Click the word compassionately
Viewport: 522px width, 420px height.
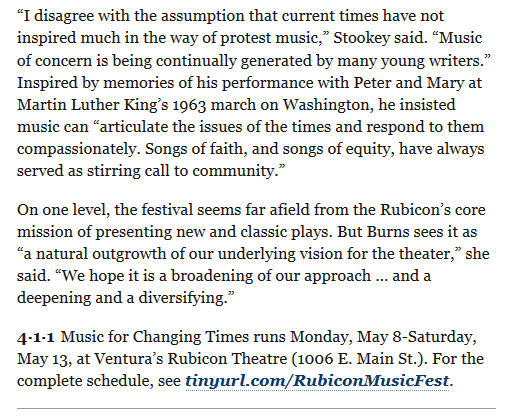[x=77, y=149]
